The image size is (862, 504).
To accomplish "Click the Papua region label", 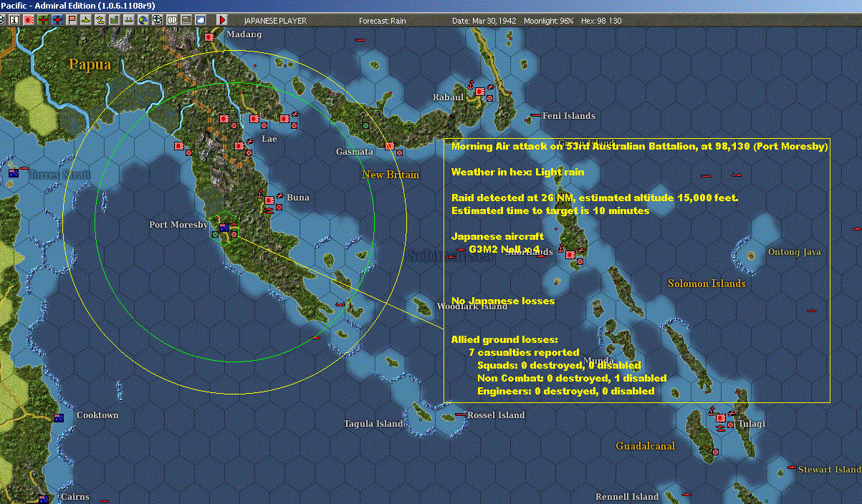I will (x=90, y=64).
